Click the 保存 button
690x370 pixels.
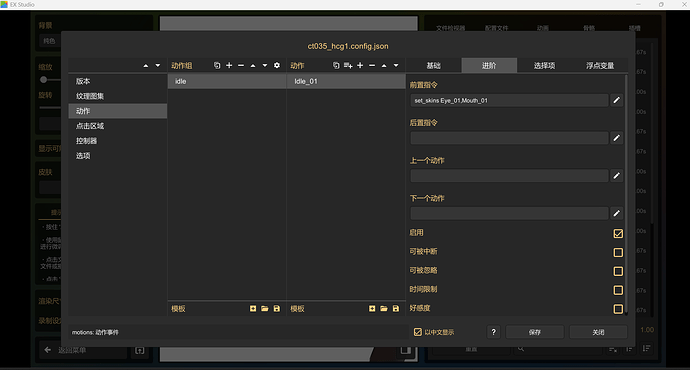535,332
